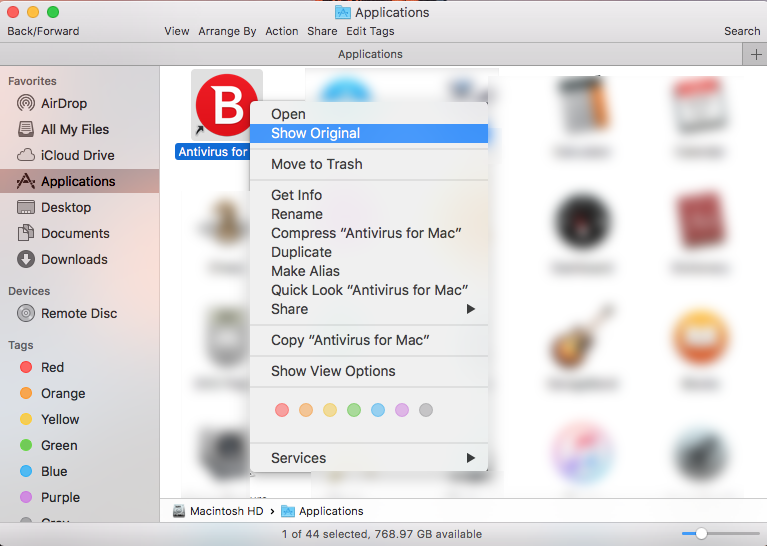Click the Search toolbar field
The width and height of the screenshot is (767, 546).
[742, 31]
